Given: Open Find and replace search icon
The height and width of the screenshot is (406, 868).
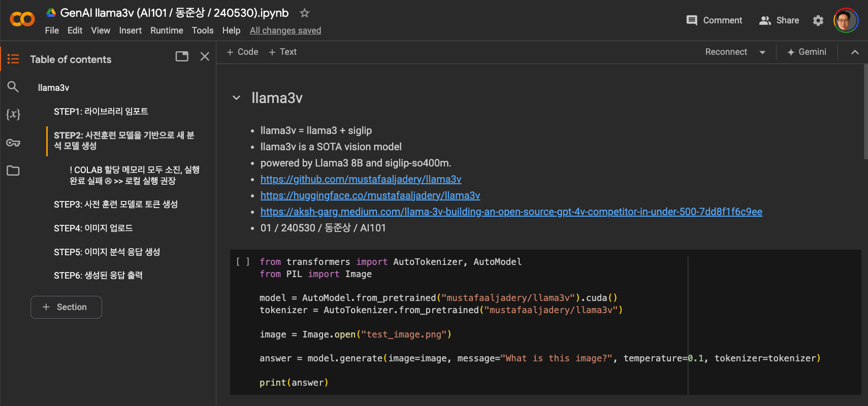Looking at the screenshot, I should tap(13, 87).
